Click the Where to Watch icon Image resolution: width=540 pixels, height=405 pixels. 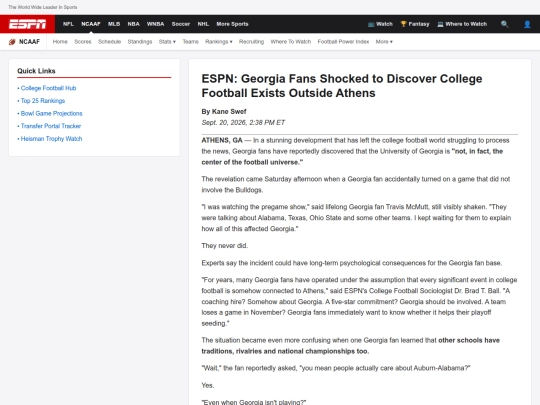pos(440,24)
